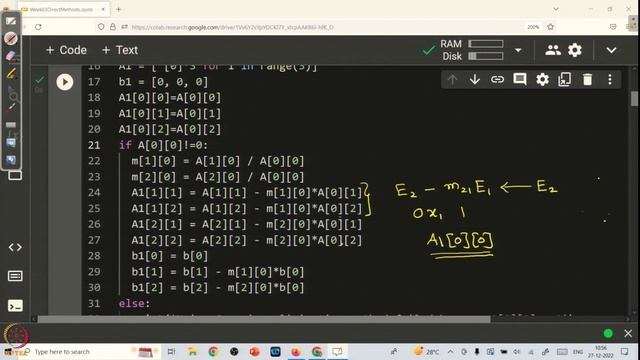This screenshot has height=360, width=640.
Task: Click the Colab URL address bar
Action: (233, 27)
